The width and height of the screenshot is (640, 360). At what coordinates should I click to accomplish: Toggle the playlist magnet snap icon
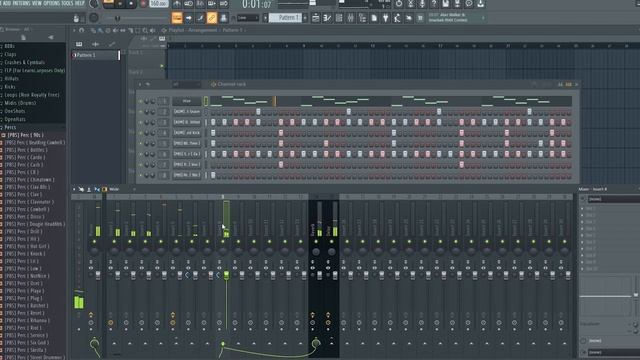[82, 30]
